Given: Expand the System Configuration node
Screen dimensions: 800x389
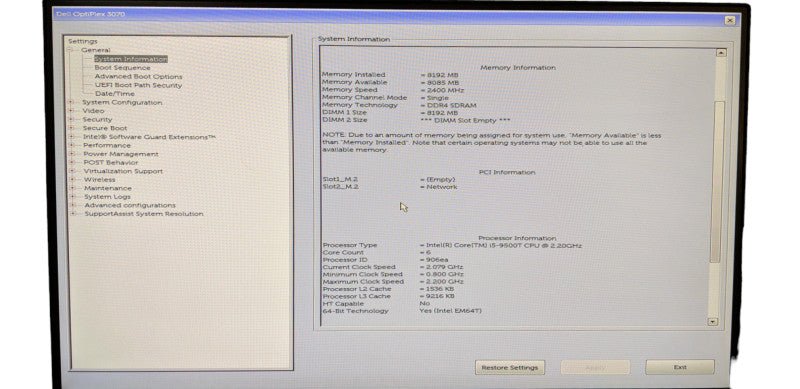Looking at the screenshot, I should click(x=71, y=102).
